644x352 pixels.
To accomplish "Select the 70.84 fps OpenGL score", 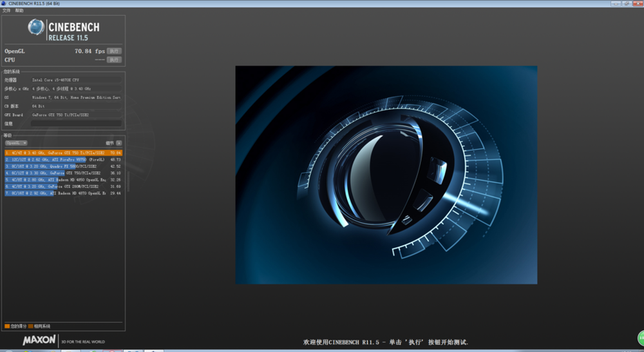I will click(x=90, y=51).
